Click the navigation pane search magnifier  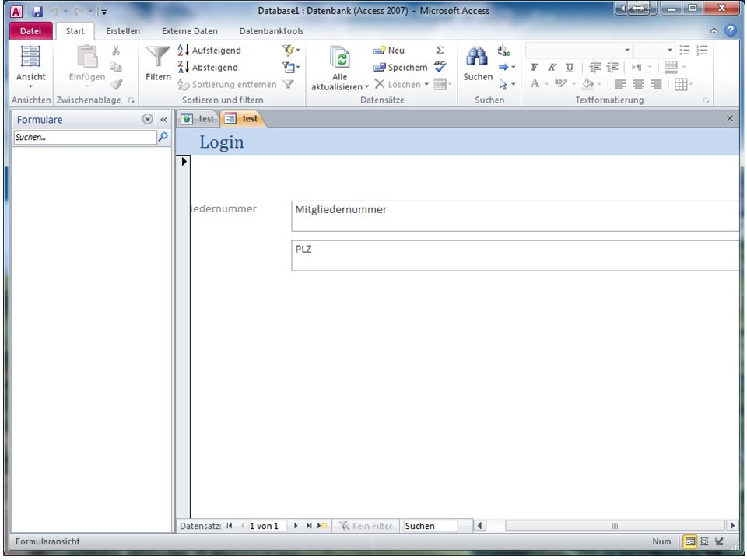click(x=163, y=137)
